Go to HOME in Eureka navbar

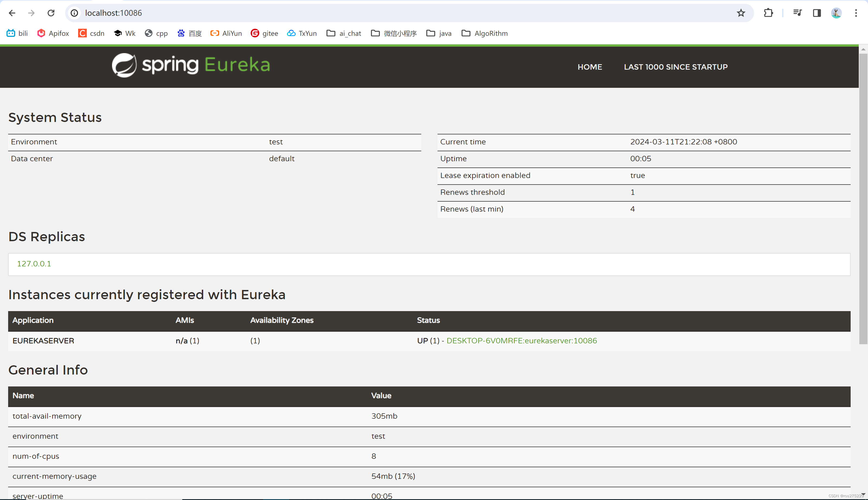click(590, 67)
